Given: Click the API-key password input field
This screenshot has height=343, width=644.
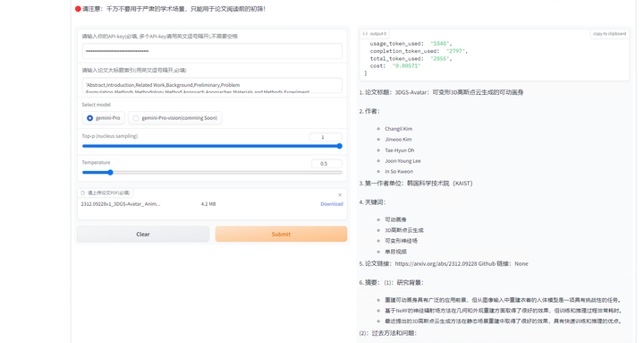Looking at the screenshot, I should [x=212, y=51].
